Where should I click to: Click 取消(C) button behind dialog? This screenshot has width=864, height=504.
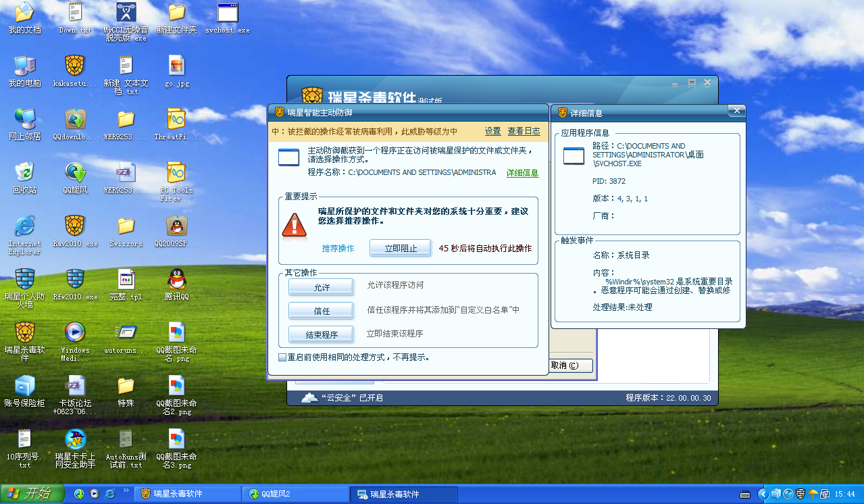[571, 366]
